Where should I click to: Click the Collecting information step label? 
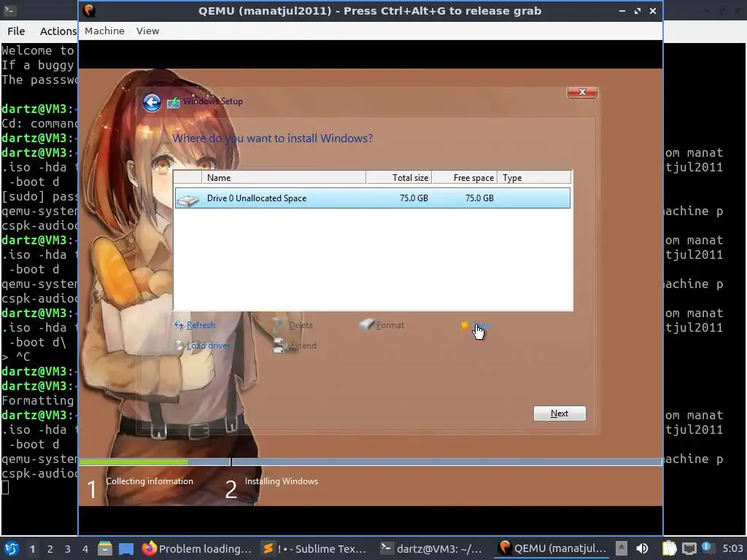[149, 481]
